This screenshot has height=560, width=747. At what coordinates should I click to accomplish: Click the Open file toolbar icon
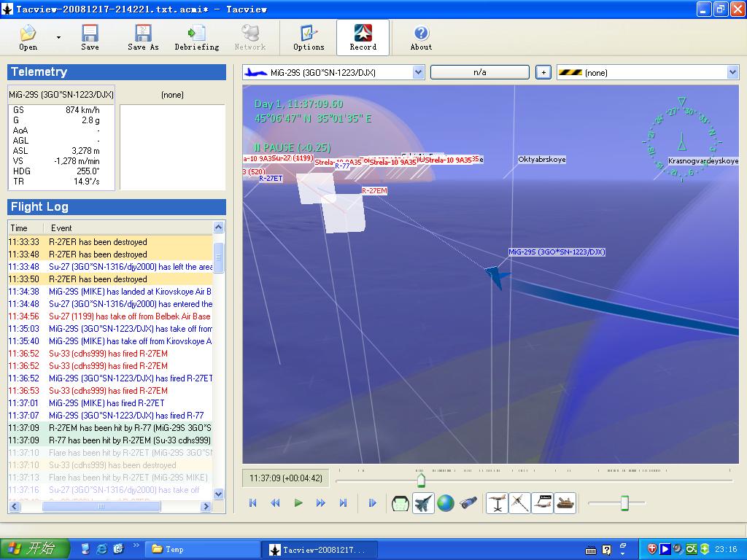[28, 37]
